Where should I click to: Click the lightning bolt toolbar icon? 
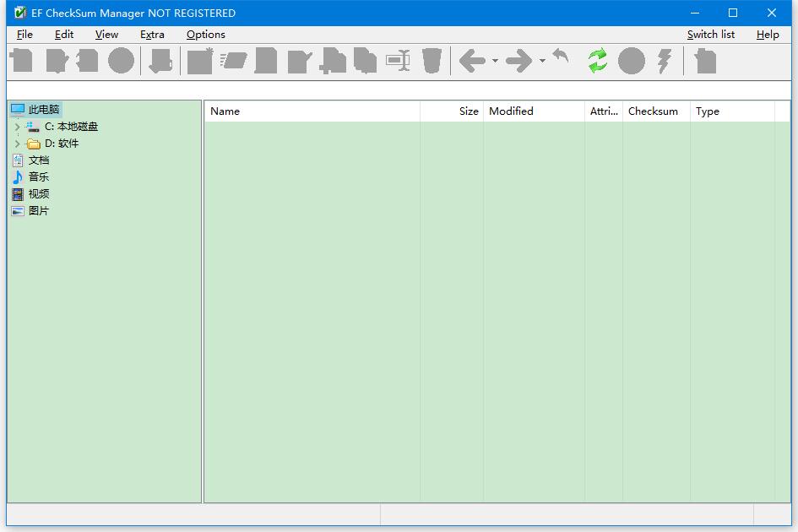[664, 61]
